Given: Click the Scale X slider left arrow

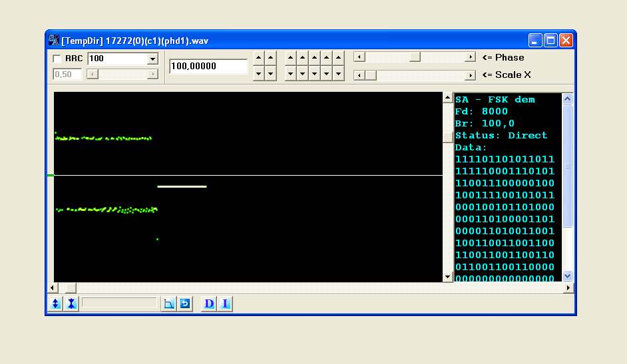Looking at the screenshot, I should pos(359,75).
